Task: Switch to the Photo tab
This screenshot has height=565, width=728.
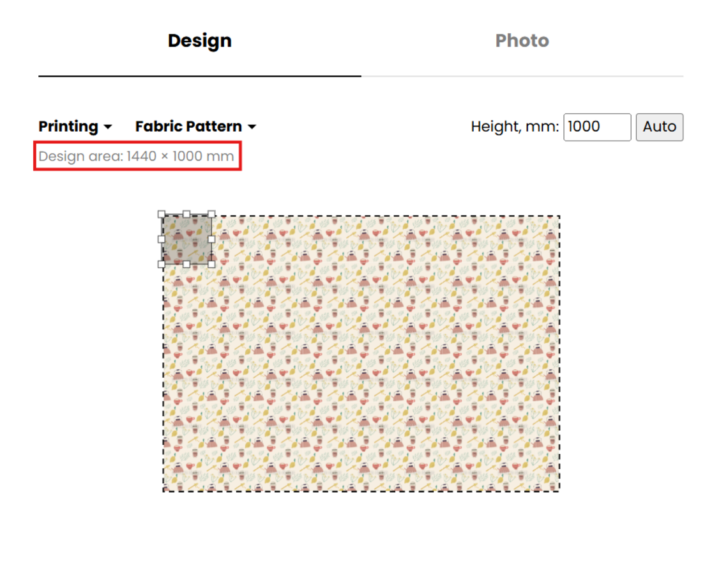Action: click(522, 41)
